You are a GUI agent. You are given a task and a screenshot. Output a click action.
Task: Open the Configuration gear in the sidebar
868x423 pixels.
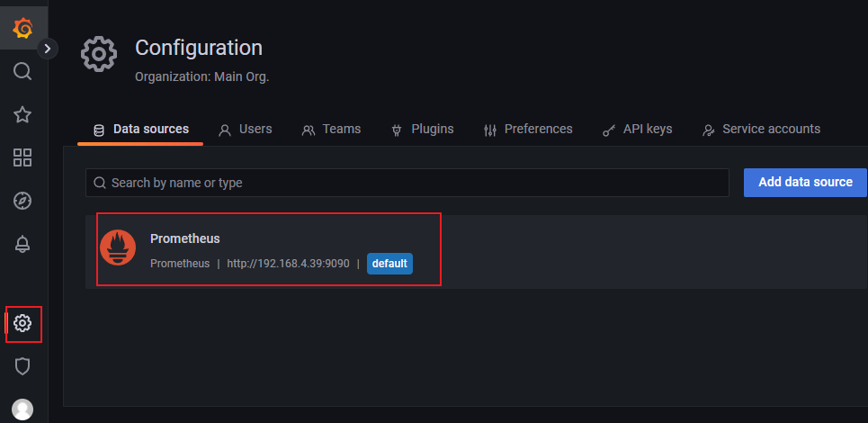point(22,323)
